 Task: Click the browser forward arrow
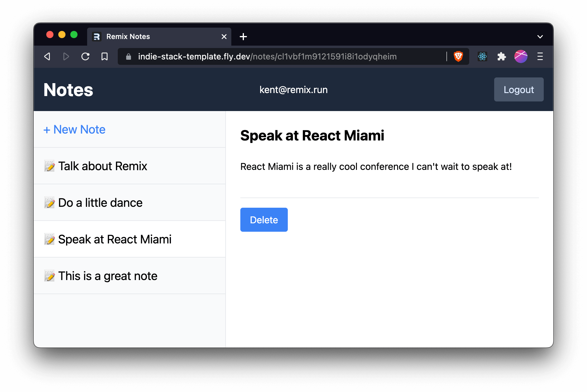click(x=66, y=56)
